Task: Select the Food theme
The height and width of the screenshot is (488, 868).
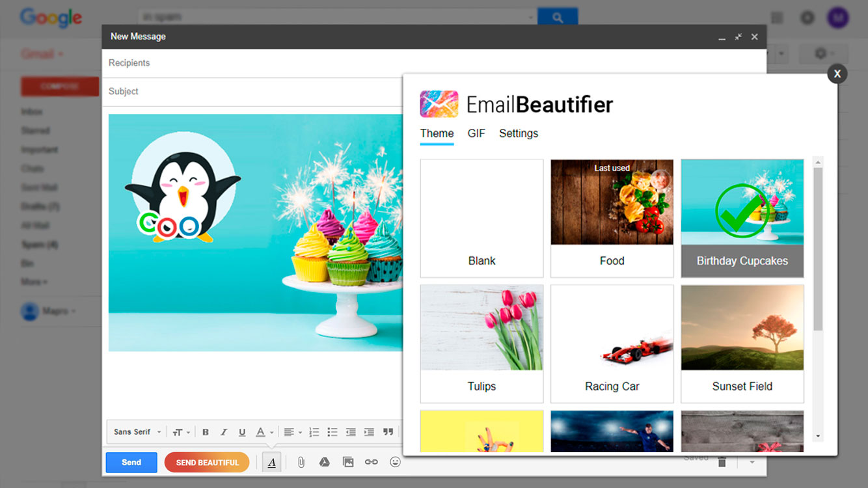Action: pos(612,219)
